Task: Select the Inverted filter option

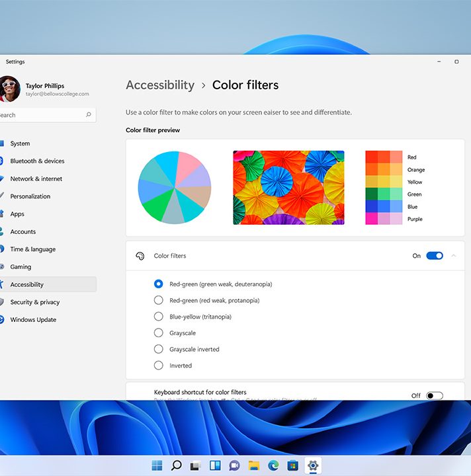Action: coord(159,365)
